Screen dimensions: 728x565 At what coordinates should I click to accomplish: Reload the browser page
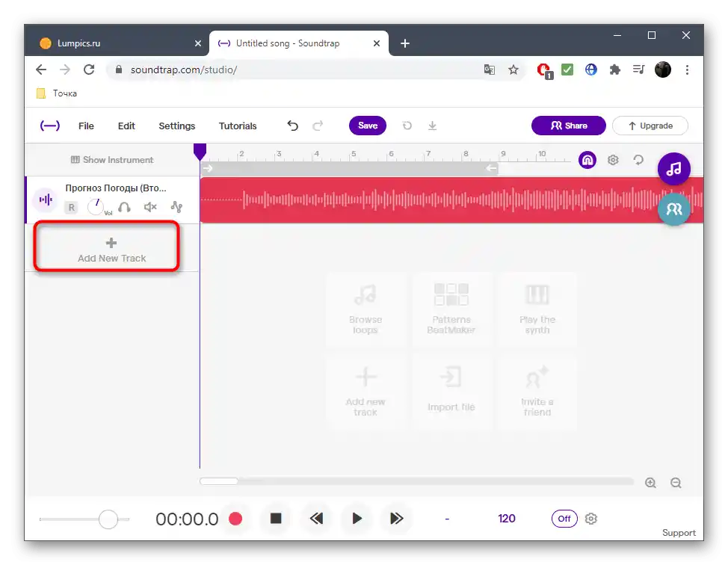pyautogui.click(x=89, y=70)
